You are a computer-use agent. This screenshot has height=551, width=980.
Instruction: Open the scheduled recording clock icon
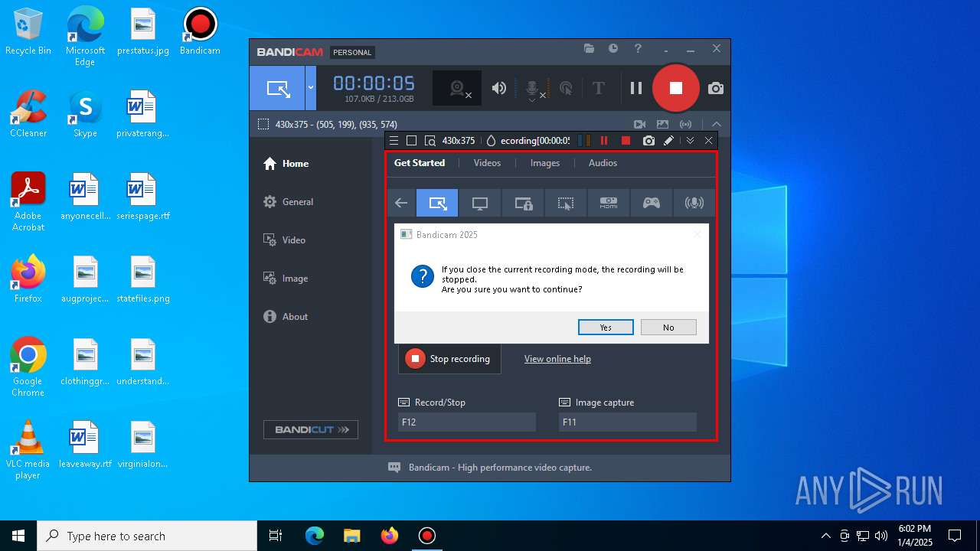[x=613, y=48]
